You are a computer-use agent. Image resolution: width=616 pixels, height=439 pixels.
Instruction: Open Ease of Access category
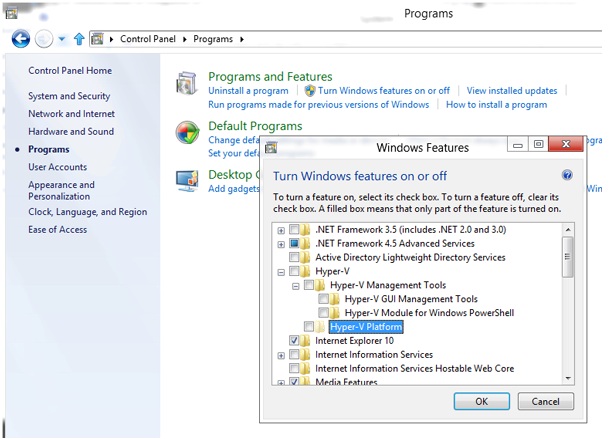point(57,230)
